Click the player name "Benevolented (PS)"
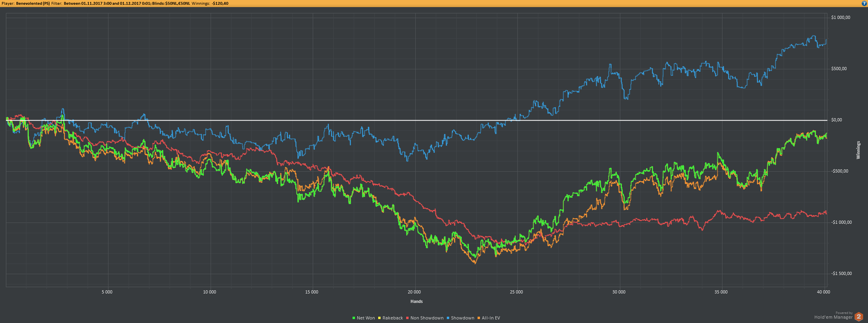 33,3
